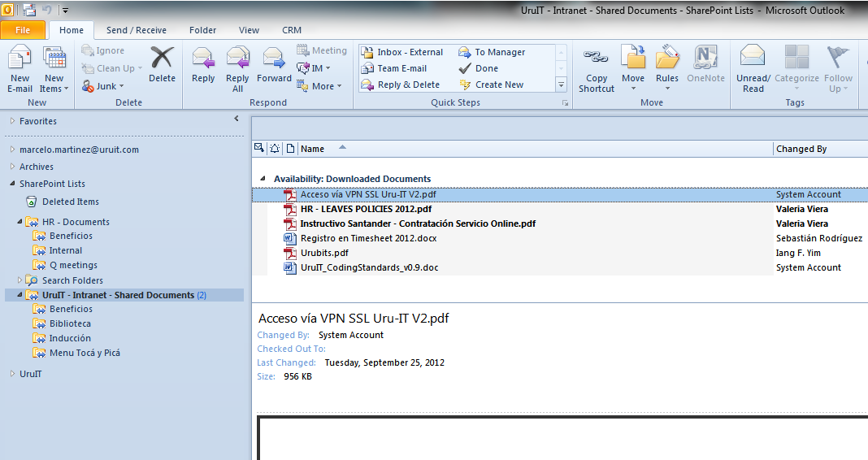Open the File tab

pyautogui.click(x=23, y=30)
